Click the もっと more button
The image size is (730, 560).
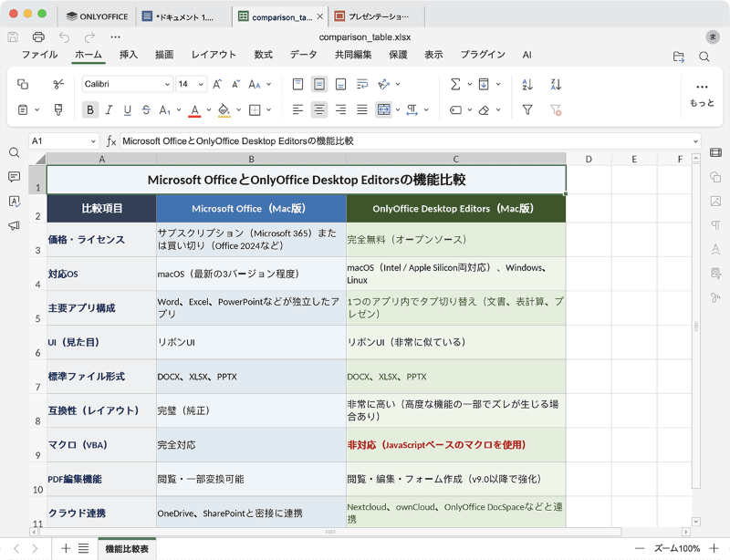pyautogui.click(x=702, y=95)
